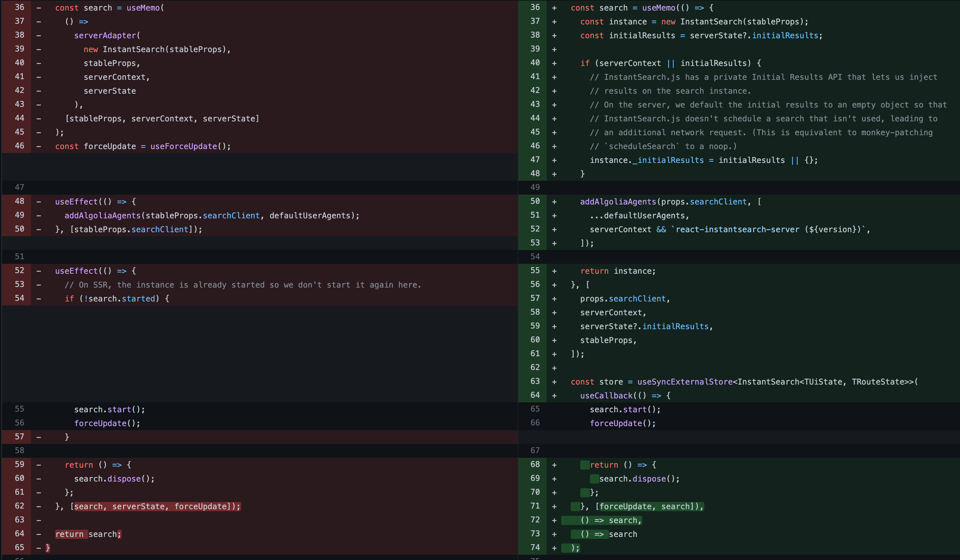Click 'serverContext,' on left line 41

tap(116, 77)
